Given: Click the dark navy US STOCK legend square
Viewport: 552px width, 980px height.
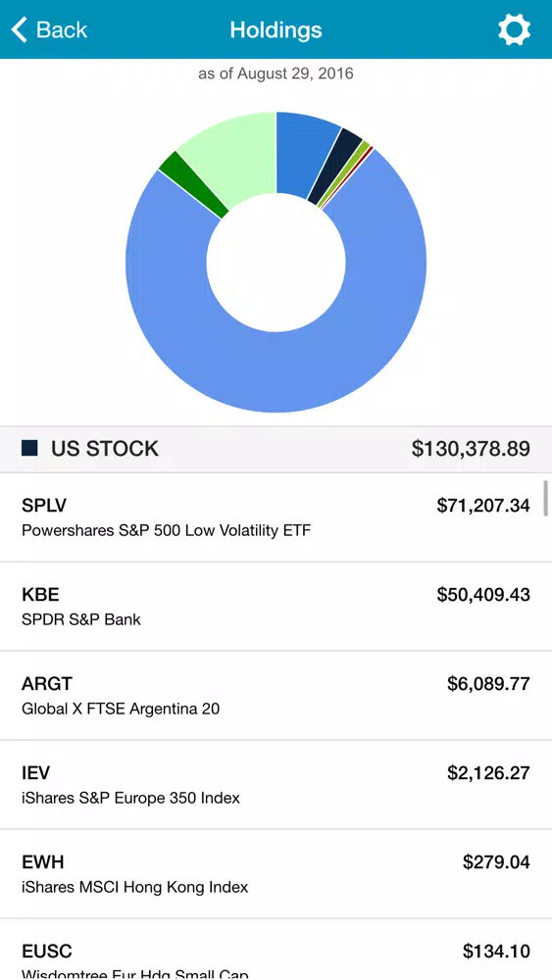Looking at the screenshot, I should 29,448.
